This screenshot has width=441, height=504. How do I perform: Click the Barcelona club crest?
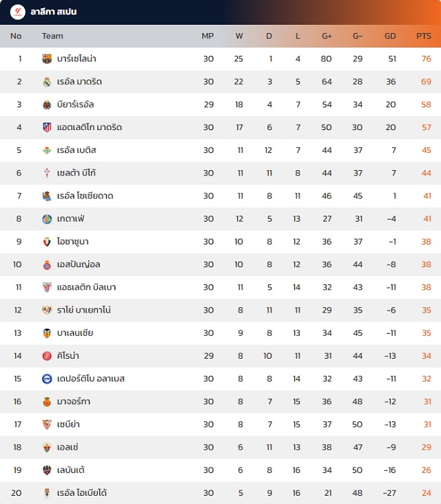pos(47,59)
